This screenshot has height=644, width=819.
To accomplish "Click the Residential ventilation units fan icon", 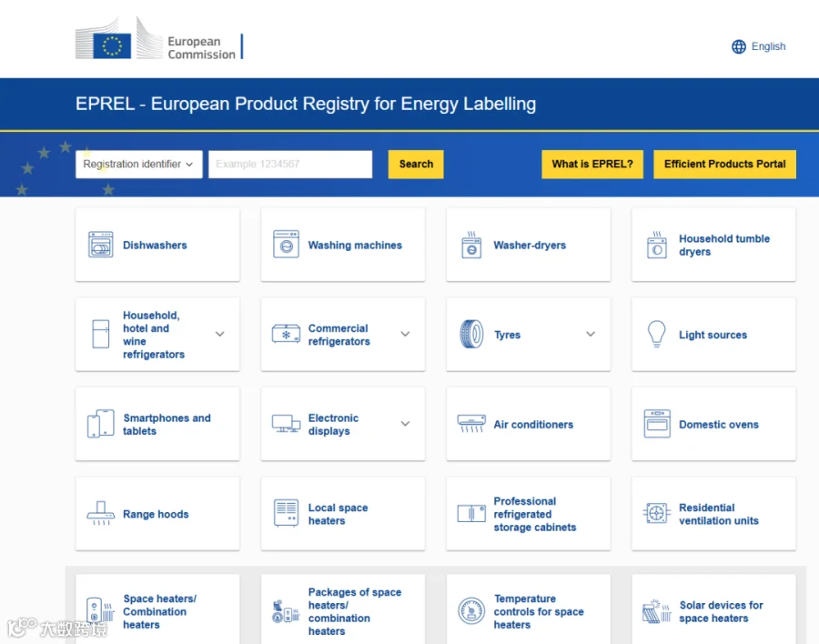I will (656, 513).
